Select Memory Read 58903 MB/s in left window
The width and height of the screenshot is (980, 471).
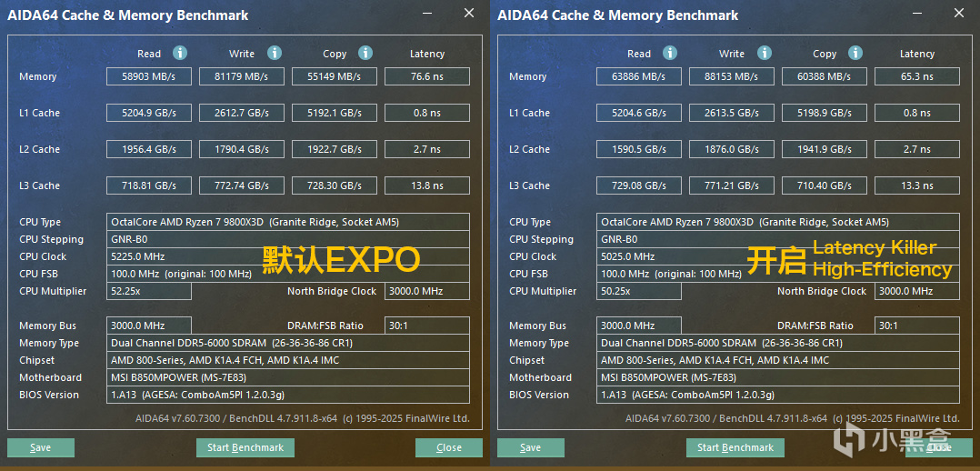tap(149, 76)
